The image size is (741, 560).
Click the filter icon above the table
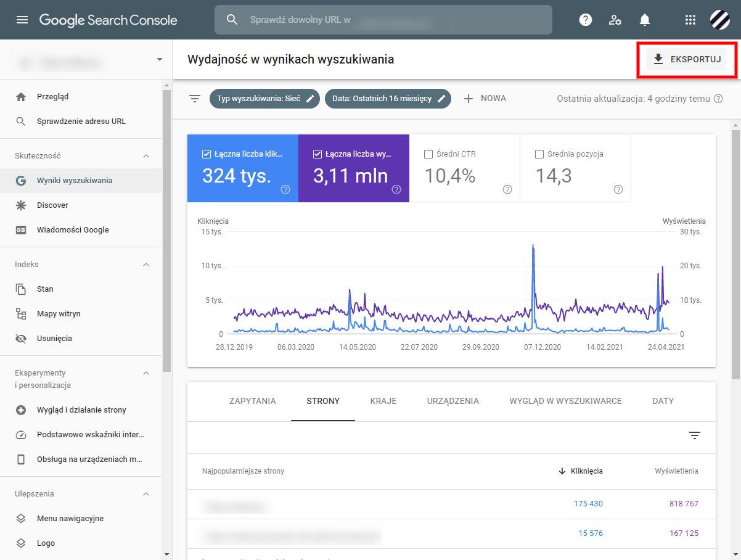(x=695, y=436)
